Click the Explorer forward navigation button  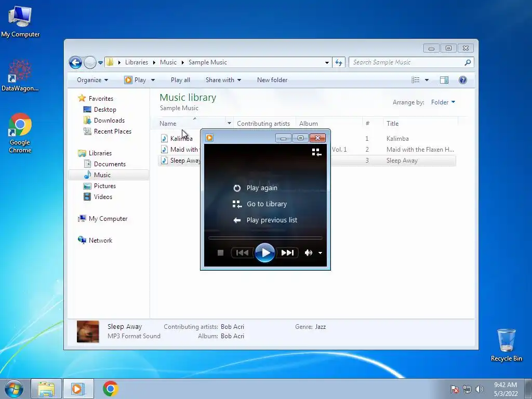click(x=90, y=62)
